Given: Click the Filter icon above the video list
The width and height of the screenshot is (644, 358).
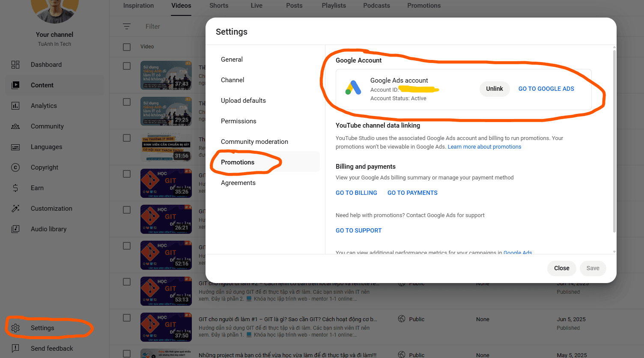Looking at the screenshot, I should click(x=127, y=26).
